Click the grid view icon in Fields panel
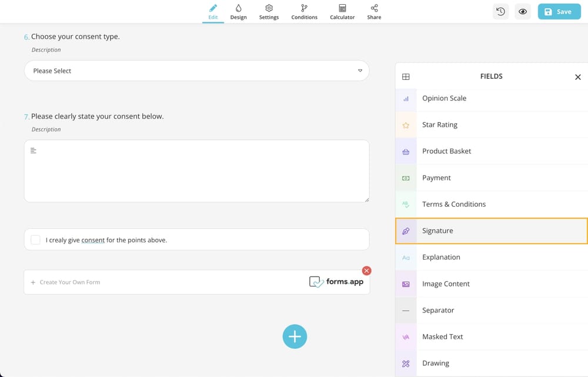 pos(406,77)
